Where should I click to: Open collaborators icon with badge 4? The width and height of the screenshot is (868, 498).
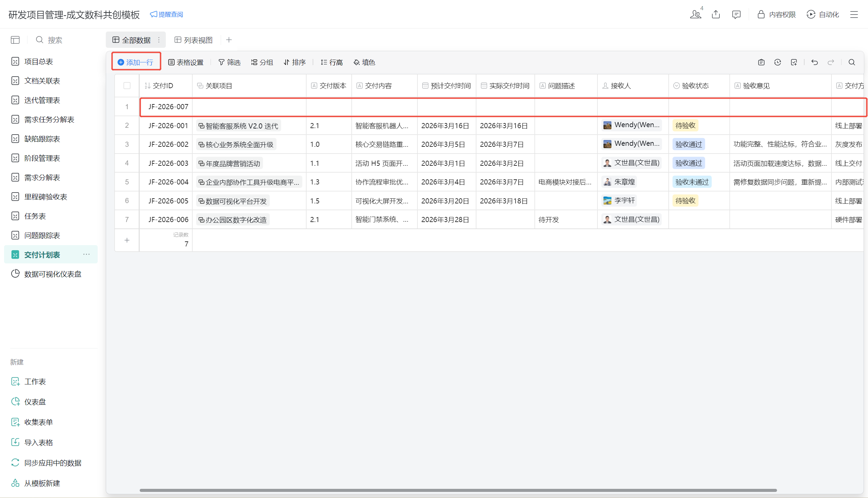tap(695, 14)
